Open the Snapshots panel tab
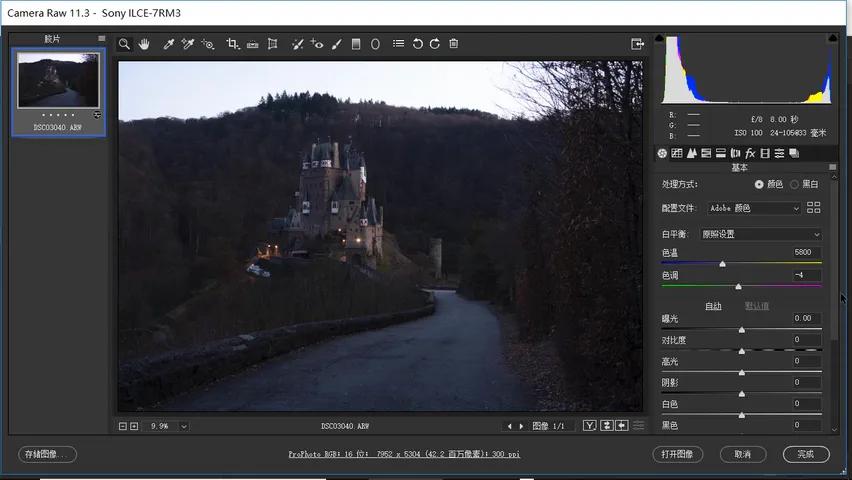 pyautogui.click(x=794, y=153)
